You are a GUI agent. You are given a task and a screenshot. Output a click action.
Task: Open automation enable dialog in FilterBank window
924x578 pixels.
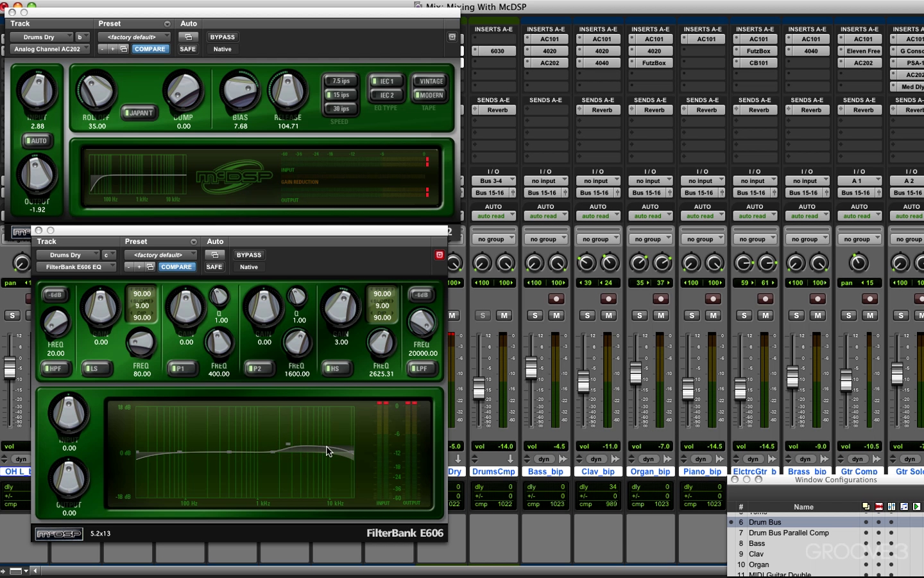tap(215, 255)
